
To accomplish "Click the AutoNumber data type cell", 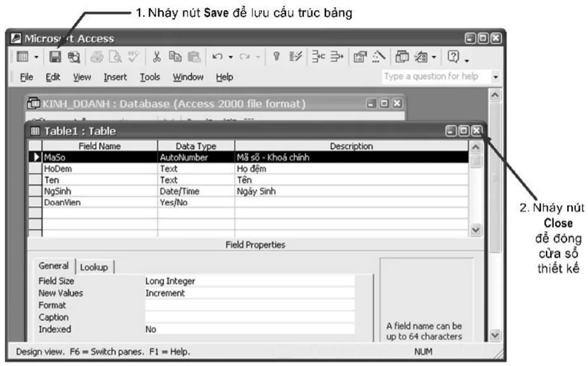I will (x=196, y=157).
